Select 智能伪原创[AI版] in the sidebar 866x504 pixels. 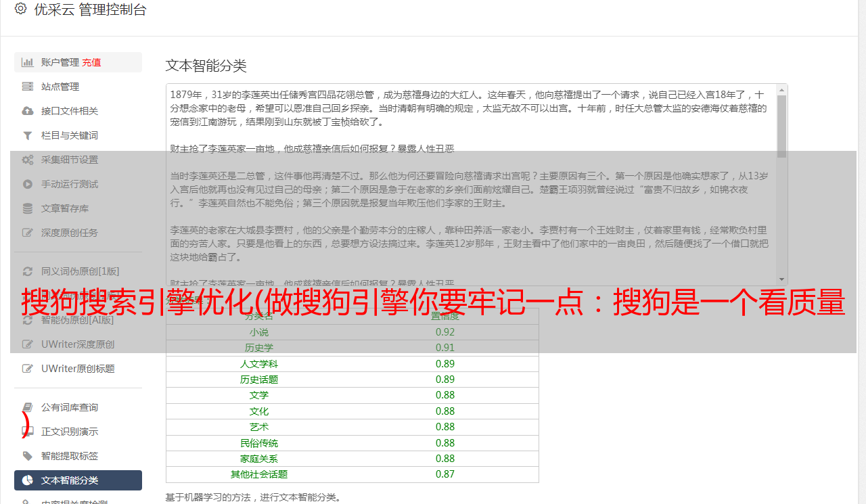(x=78, y=320)
